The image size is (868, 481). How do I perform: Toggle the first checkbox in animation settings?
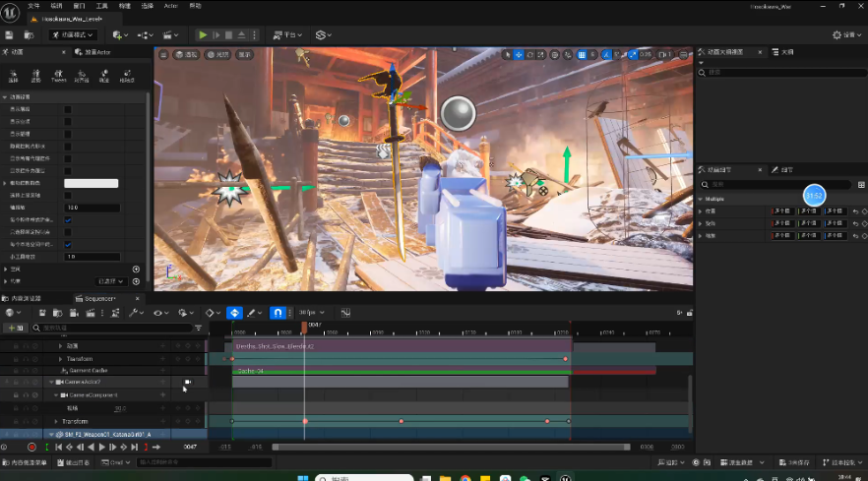click(68, 109)
